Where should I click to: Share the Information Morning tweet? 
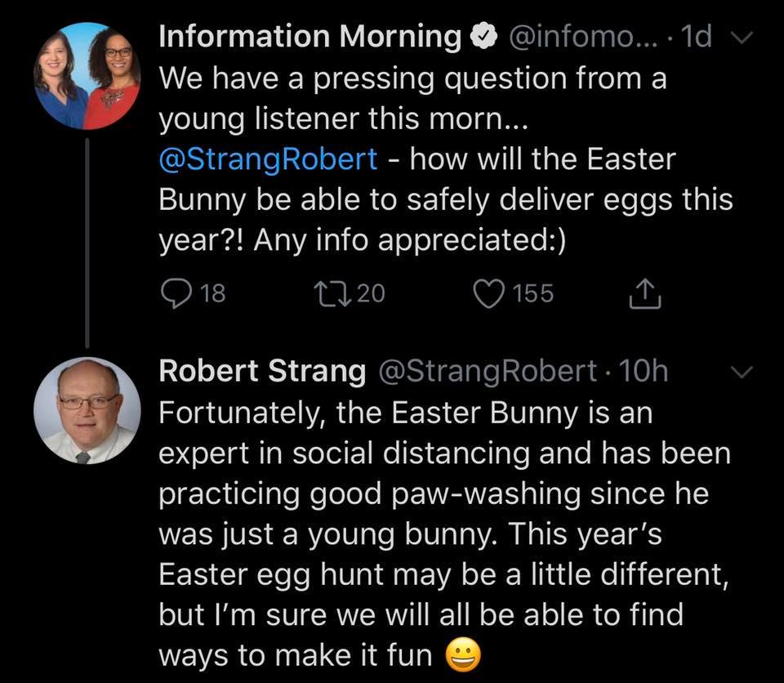644,293
